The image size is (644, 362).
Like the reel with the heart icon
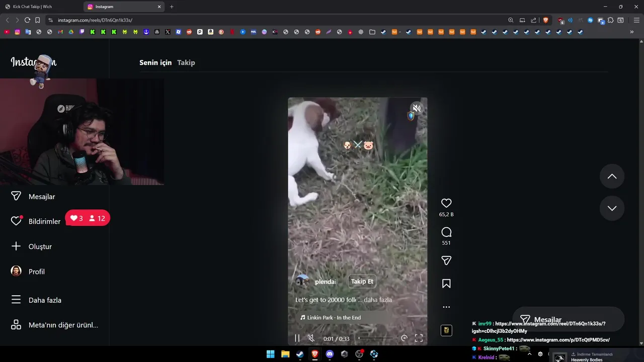coord(446,203)
